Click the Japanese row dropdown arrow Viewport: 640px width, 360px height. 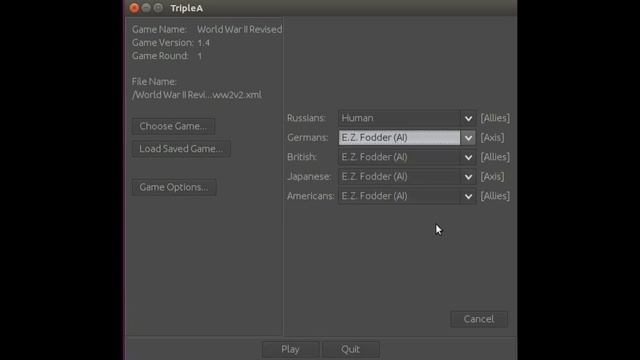tap(468, 177)
